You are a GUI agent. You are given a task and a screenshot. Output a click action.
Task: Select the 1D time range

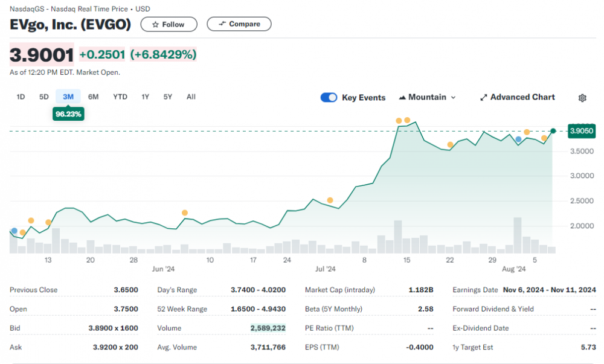coord(21,97)
